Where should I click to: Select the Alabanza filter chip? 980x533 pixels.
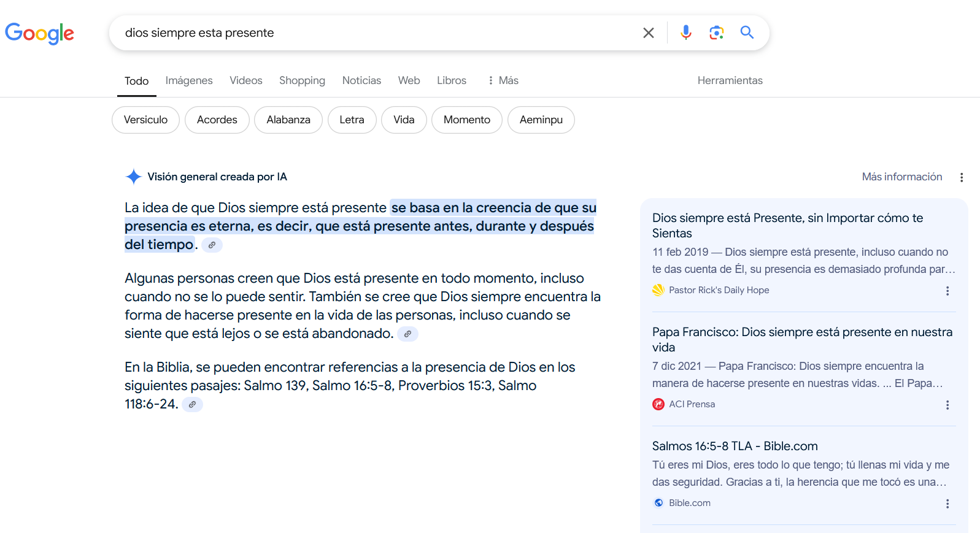288,120
